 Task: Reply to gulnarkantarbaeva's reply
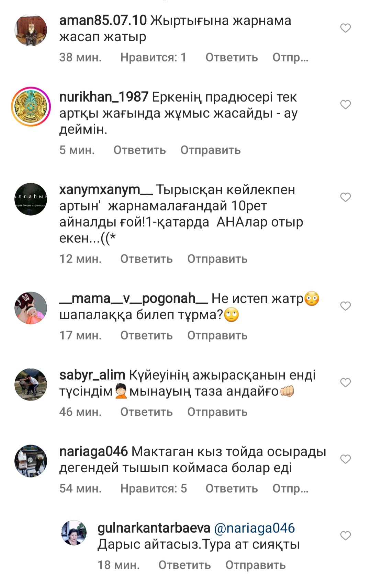pos(184,565)
